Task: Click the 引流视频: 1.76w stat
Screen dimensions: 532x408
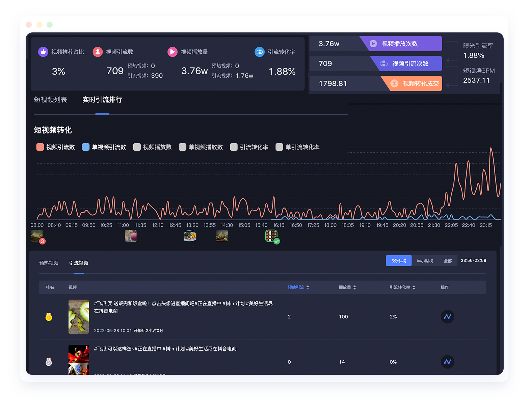Action: 233,76
